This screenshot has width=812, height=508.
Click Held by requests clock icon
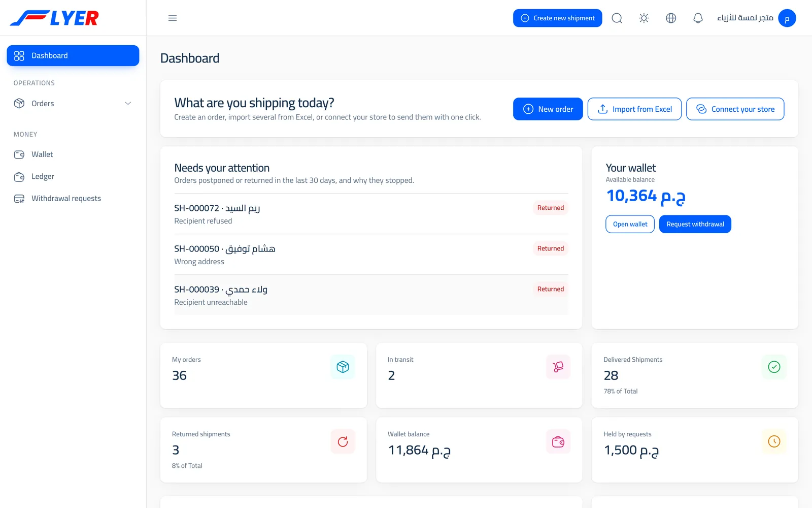774,441
